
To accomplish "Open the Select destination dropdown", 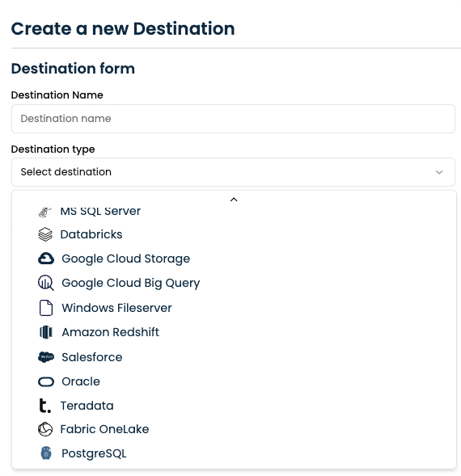I will click(x=233, y=172).
